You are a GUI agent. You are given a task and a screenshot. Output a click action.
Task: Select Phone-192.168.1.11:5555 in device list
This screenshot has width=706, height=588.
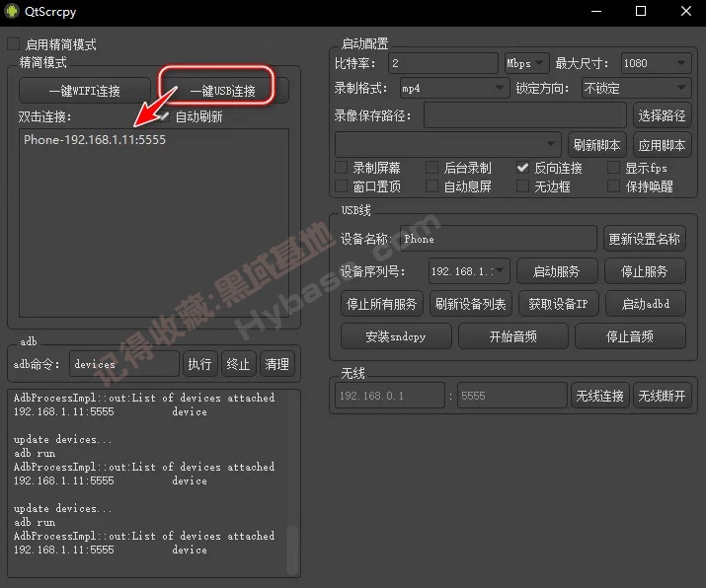click(x=154, y=140)
